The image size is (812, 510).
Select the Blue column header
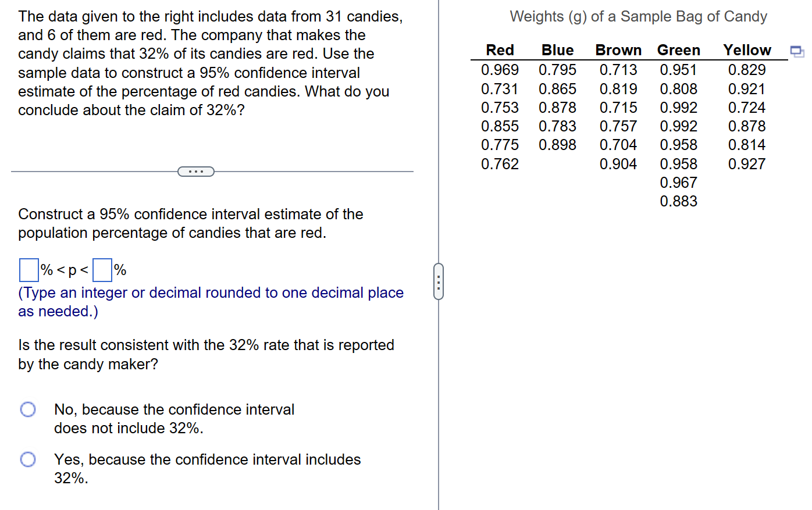point(557,50)
